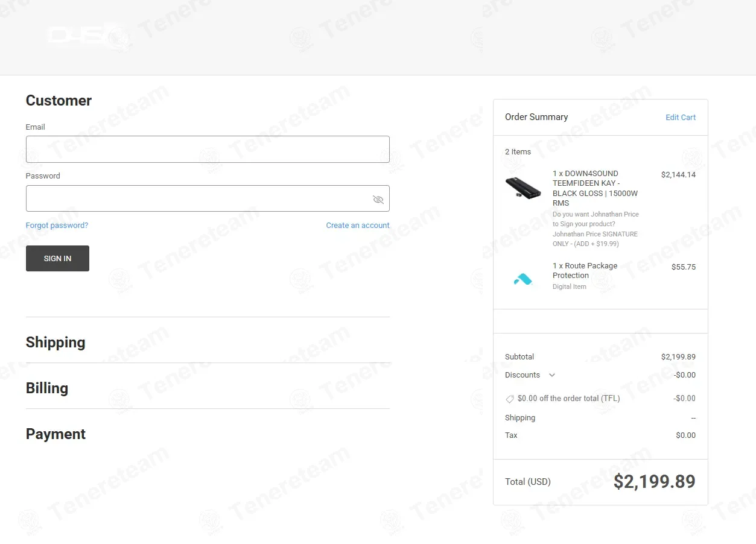The height and width of the screenshot is (544, 756).
Task: Open the Edit Cart link
Action: [x=681, y=118]
